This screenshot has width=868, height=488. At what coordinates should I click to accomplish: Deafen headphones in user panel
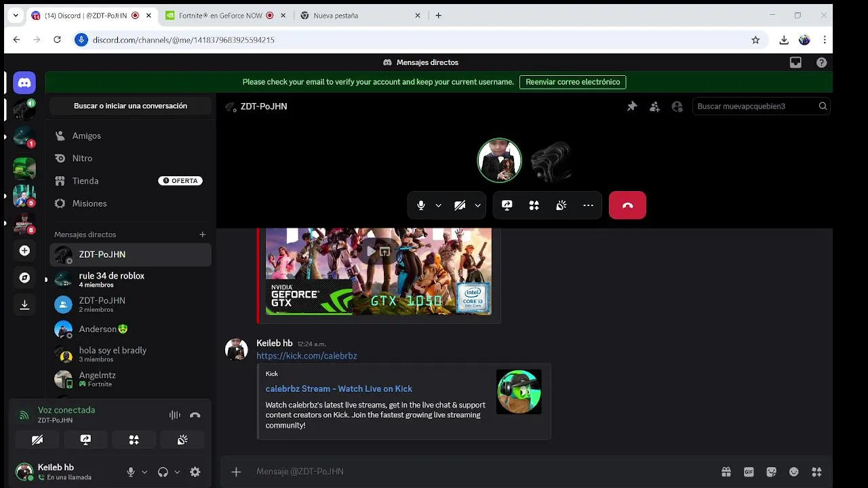point(163,472)
